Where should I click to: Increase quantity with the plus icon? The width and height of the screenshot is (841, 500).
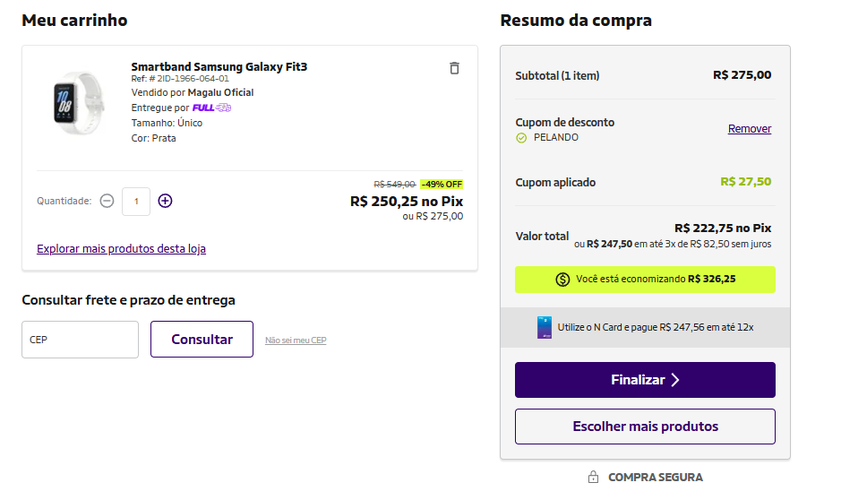point(165,201)
